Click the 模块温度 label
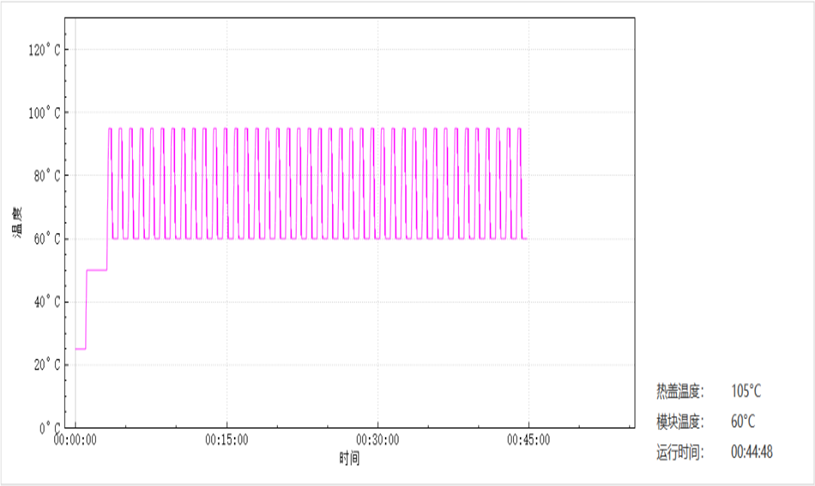 (681, 421)
